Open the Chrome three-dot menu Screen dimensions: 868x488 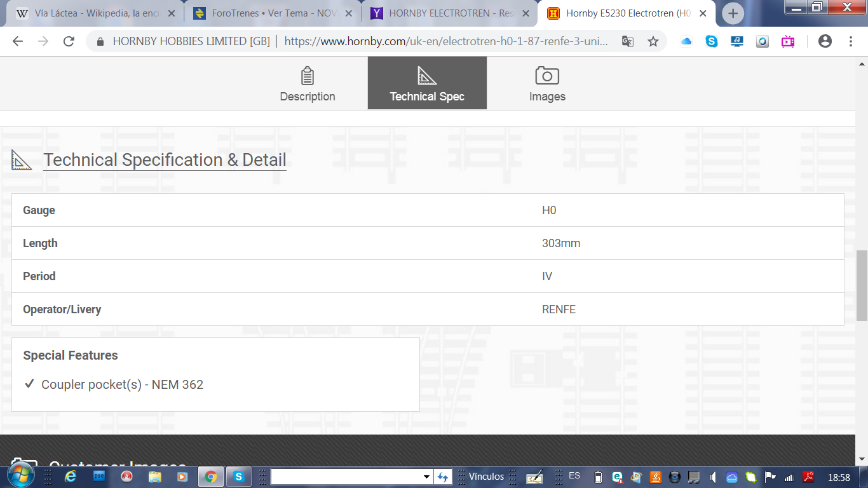(851, 41)
